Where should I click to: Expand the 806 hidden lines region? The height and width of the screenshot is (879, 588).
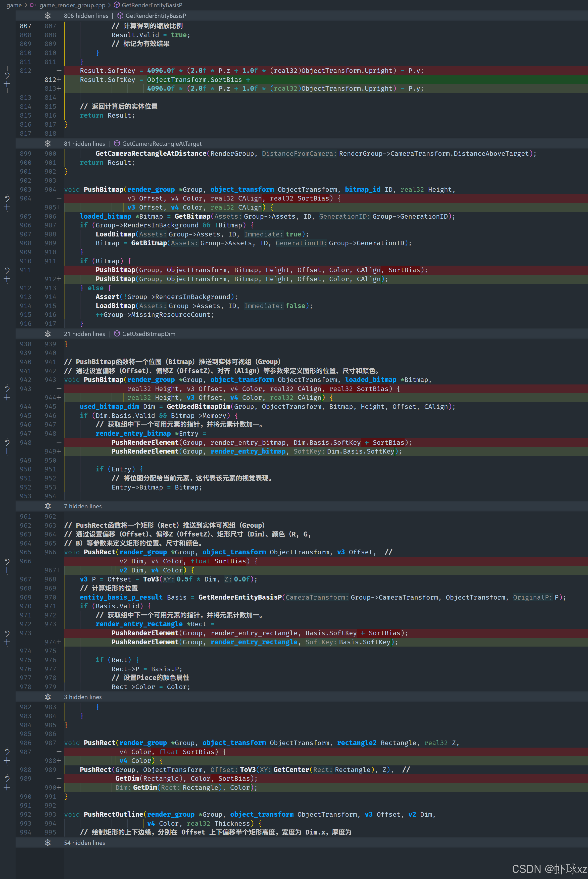(x=48, y=16)
